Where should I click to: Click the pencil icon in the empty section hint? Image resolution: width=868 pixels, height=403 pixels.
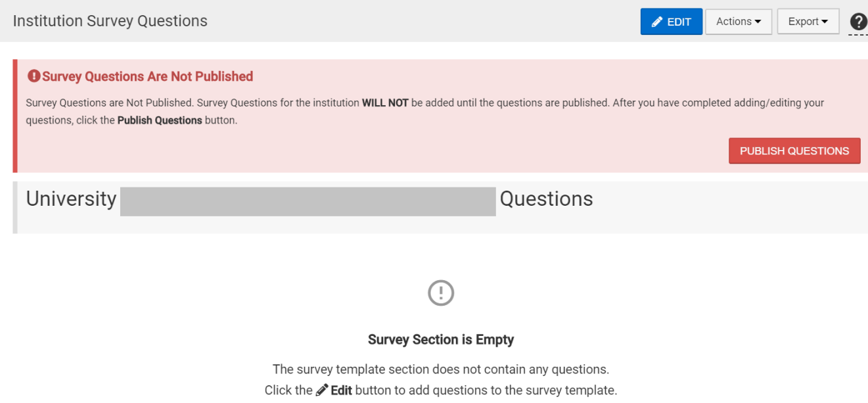pos(322,390)
